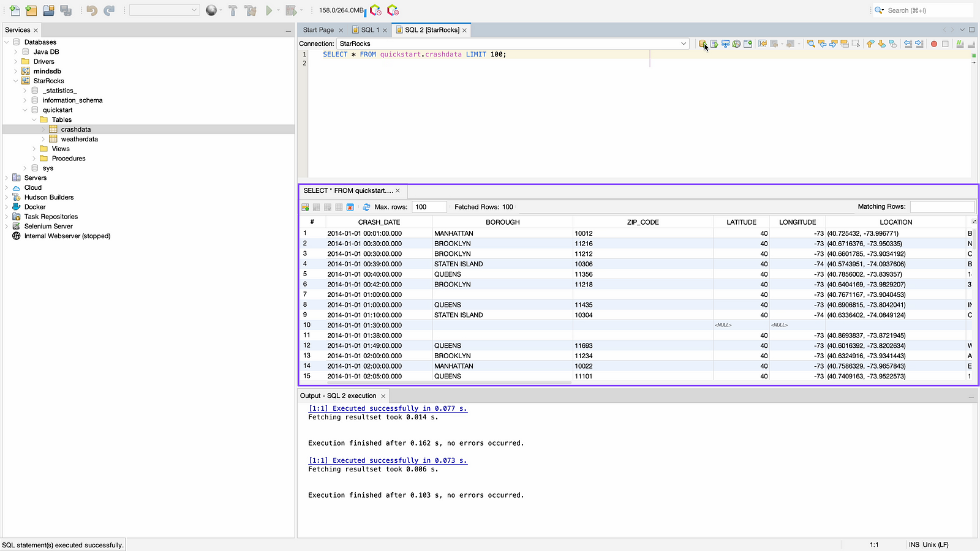980x551 pixels.
Task: Collapse the quickstart database node
Action: point(25,110)
